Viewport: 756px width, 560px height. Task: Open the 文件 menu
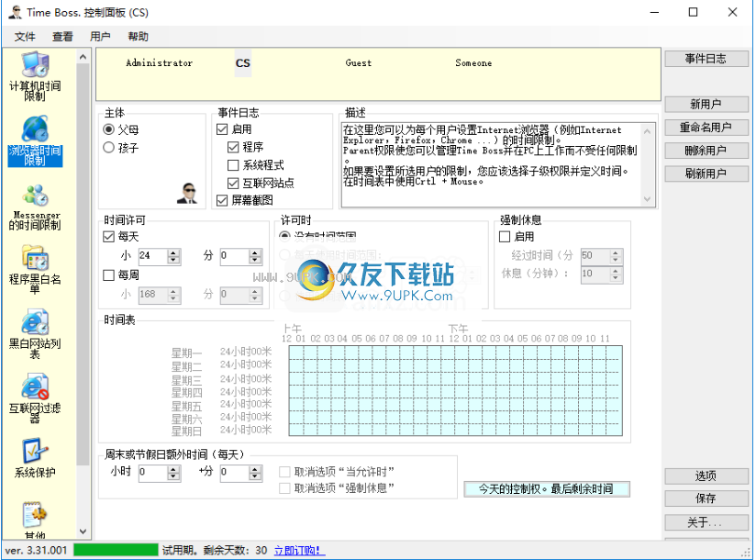(25, 37)
